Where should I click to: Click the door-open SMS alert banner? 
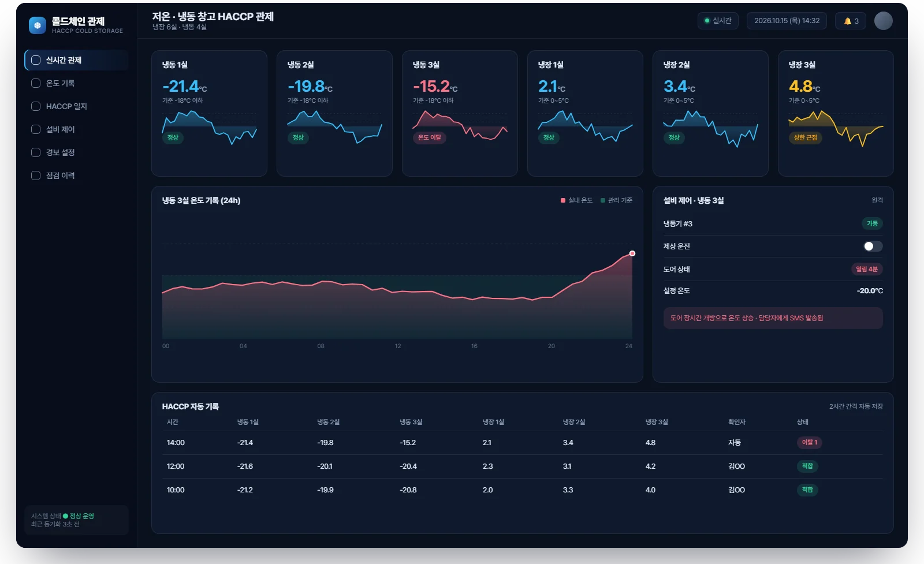coord(773,318)
